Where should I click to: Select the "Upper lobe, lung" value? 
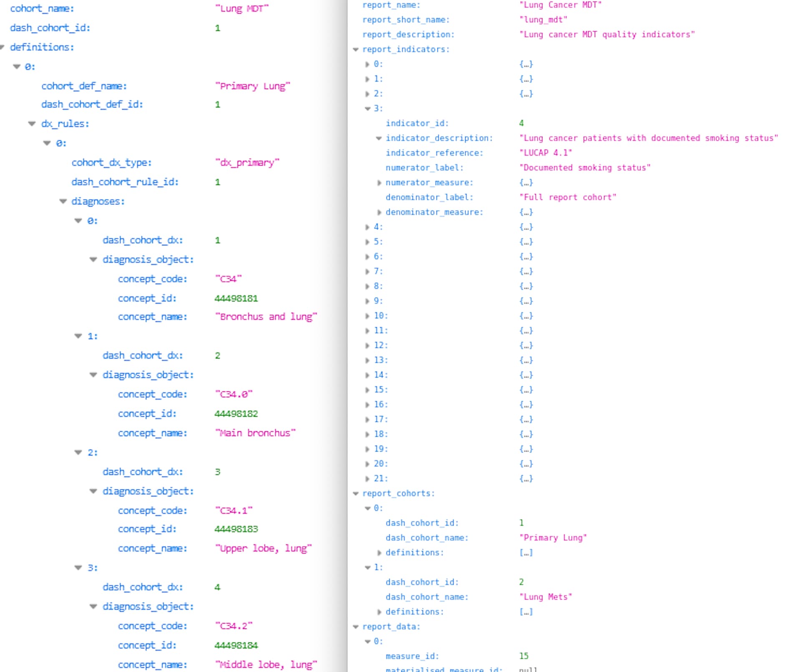click(263, 548)
